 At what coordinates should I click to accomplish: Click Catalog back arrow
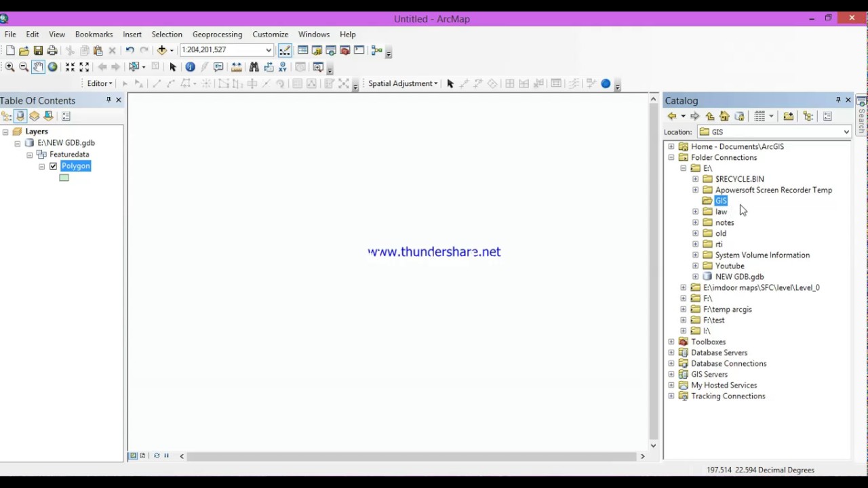672,116
